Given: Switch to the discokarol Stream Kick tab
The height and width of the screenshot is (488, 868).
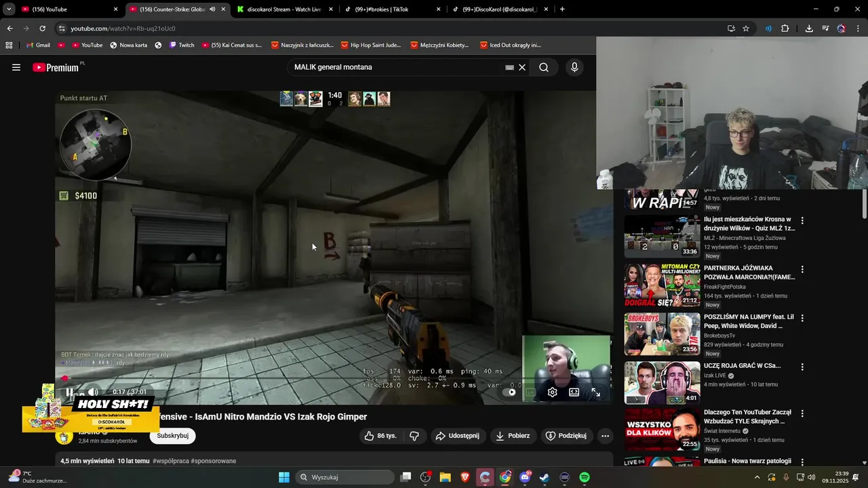Looking at the screenshot, I should (x=285, y=9).
